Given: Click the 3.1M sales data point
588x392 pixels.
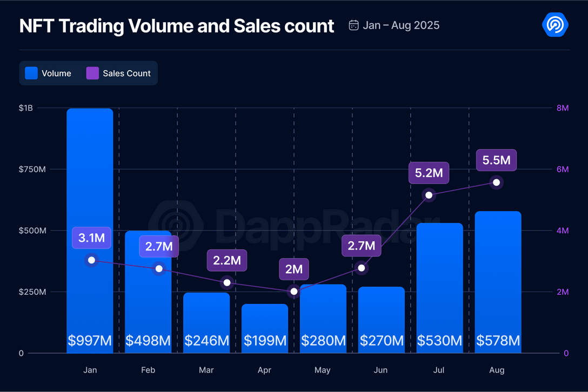Looking at the screenshot, I should pyautogui.click(x=91, y=260).
